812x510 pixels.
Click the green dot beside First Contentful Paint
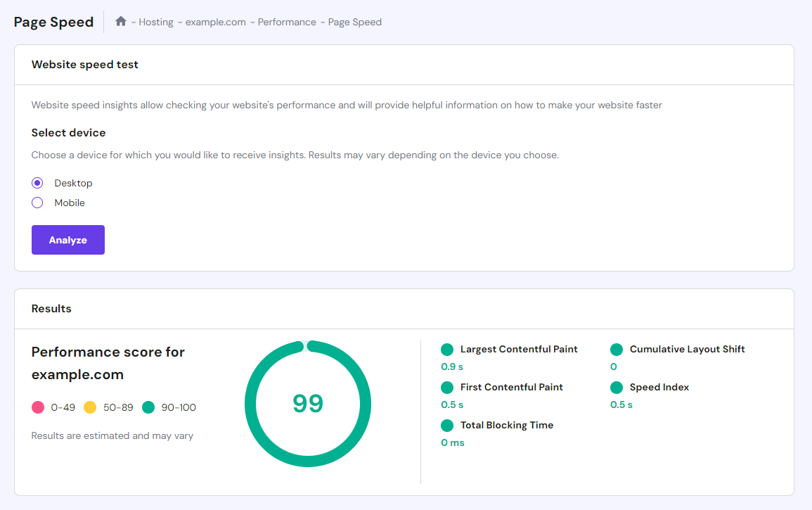coord(447,387)
